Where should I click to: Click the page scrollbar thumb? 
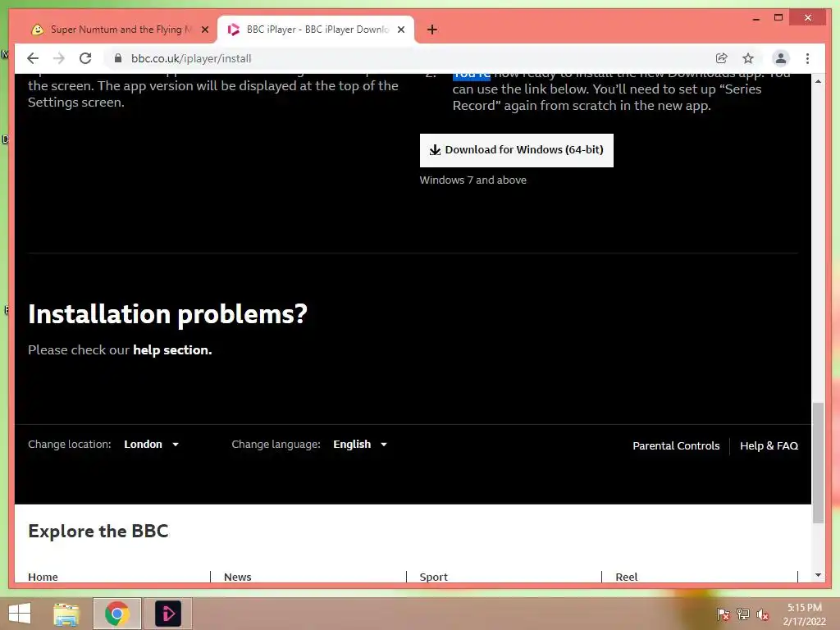coord(818,463)
